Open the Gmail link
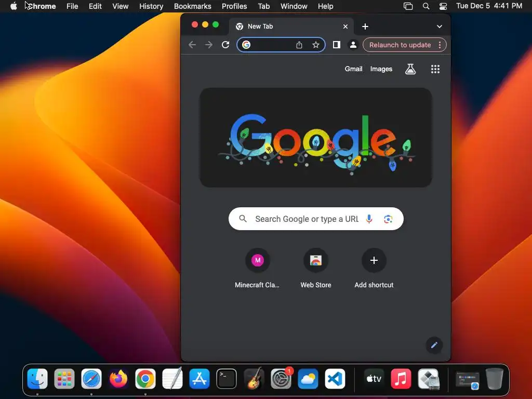The height and width of the screenshot is (399, 532). 353,69
